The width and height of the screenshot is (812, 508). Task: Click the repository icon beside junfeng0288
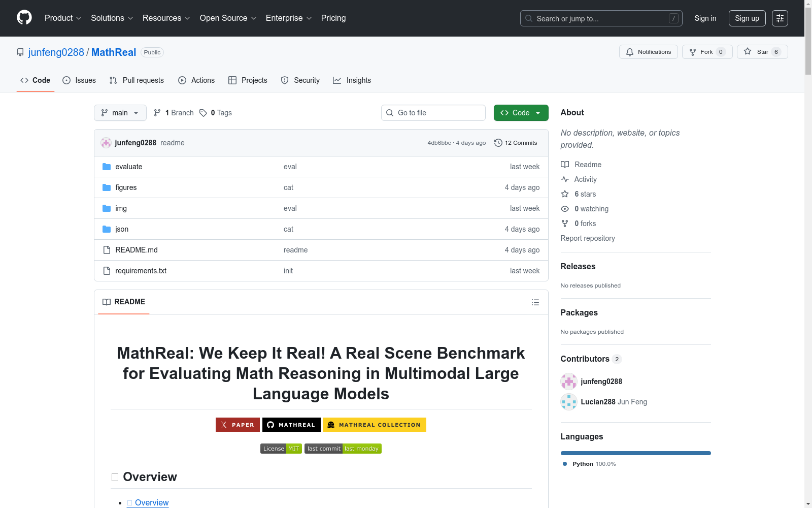20,52
